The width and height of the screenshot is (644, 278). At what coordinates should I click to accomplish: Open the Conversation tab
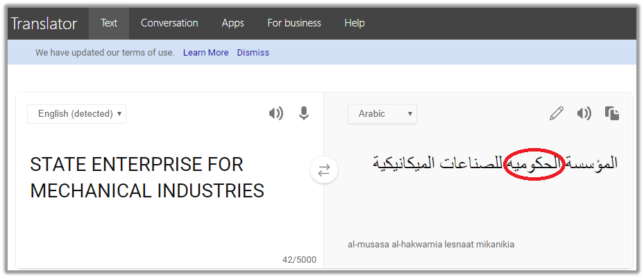coord(169,23)
